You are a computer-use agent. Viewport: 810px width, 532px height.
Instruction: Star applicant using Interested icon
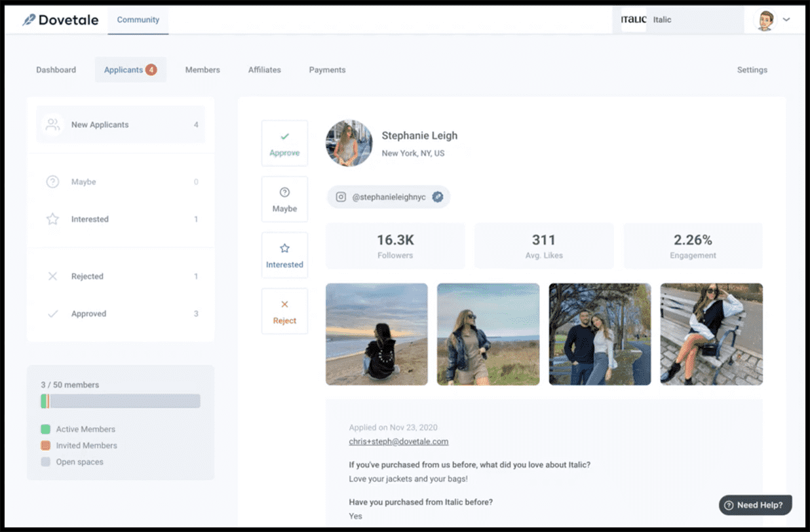coord(284,248)
